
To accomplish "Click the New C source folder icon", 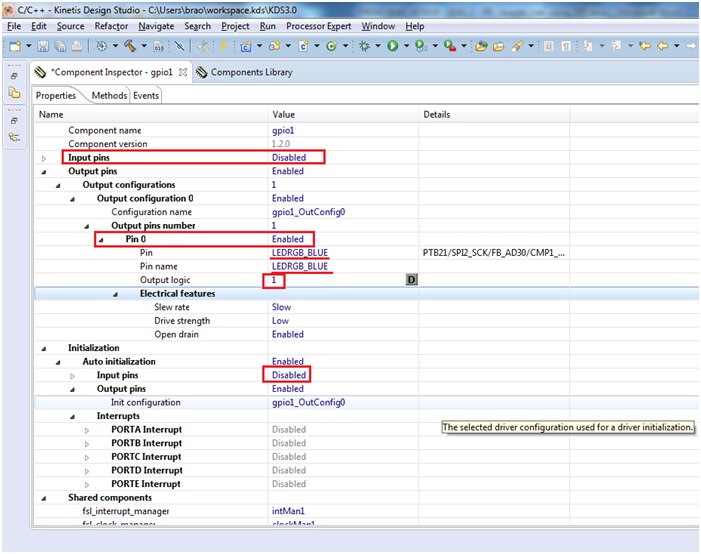I will click(x=274, y=46).
